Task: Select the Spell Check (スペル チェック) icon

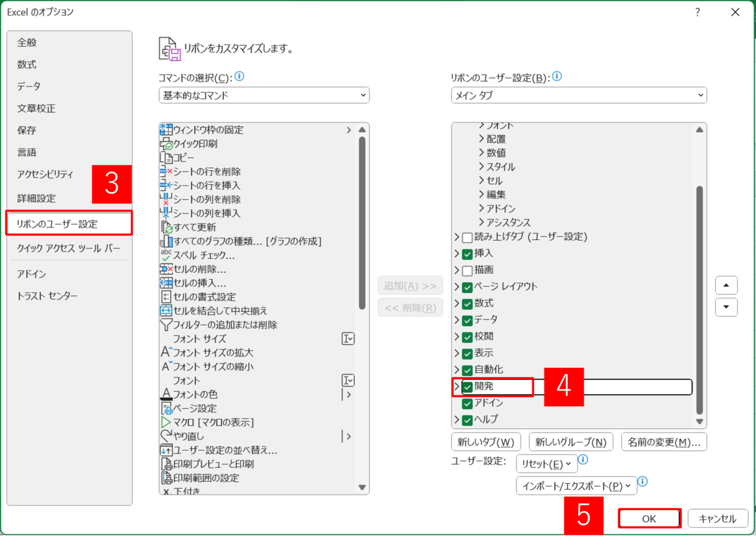Action: (x=166, y=255)
